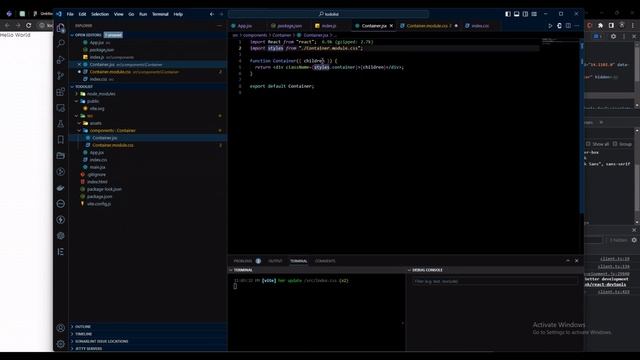Image resolution: width=640 pixels, height=360 pixels.
Task: Open console settings gear in DevTools drawer
Action: click(x=634, y=240)
